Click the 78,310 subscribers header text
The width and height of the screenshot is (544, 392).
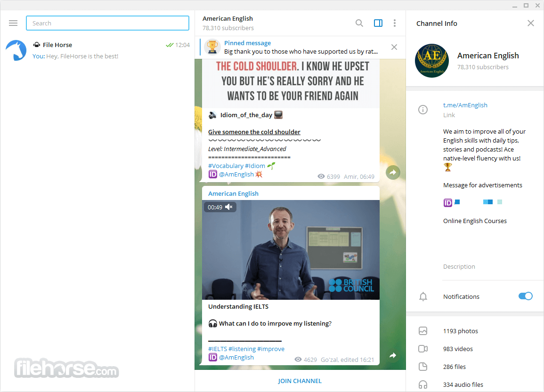pos(228,28)
